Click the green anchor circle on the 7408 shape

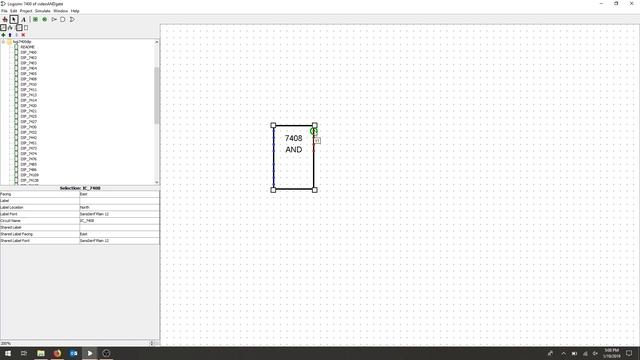(x=313, y=131)
